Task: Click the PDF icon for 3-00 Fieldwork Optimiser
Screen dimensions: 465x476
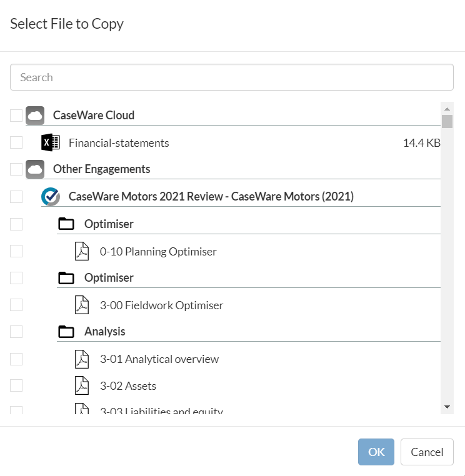Action: point(82,305)
